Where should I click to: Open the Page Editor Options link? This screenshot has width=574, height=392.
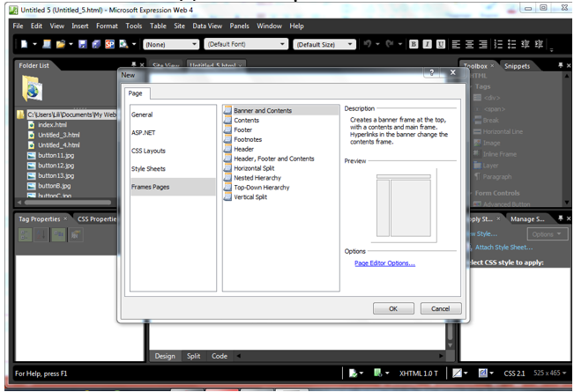pyautogui.click(x=384, y=263)
